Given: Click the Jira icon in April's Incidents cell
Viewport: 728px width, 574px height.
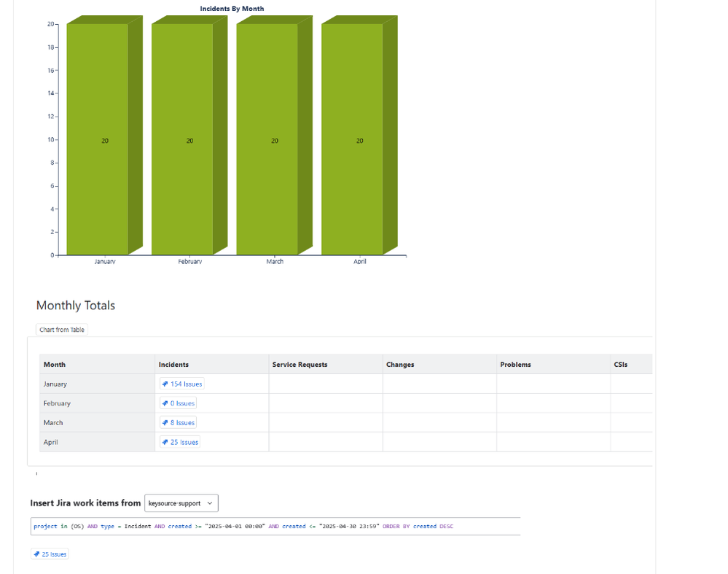Looking at the screenshot, I should (165, 442).
